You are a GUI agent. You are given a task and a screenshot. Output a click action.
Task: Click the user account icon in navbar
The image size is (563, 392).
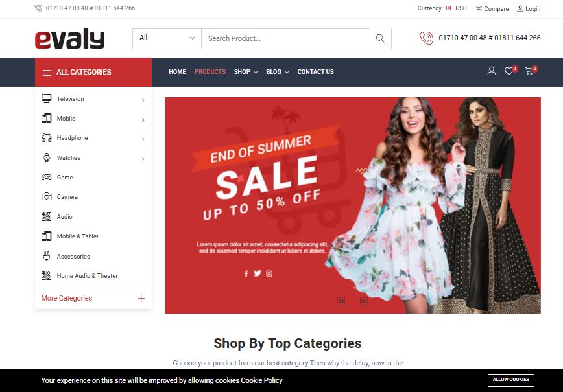(492, 71)
